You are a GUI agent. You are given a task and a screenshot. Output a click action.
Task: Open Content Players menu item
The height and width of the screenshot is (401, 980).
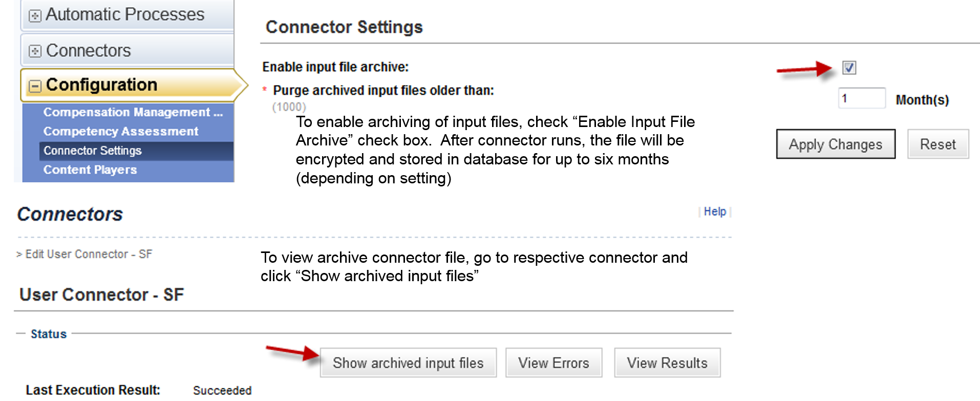click(90, 170)
